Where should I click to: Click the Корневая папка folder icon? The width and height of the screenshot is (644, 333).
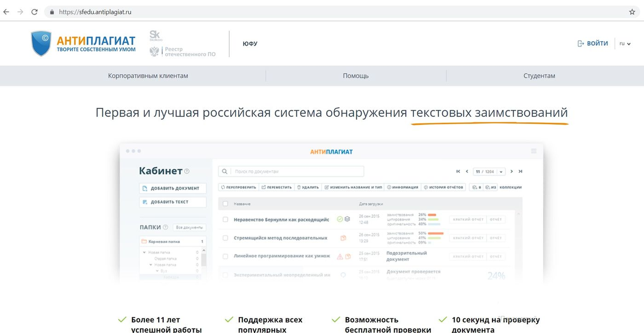coord(144,242)
